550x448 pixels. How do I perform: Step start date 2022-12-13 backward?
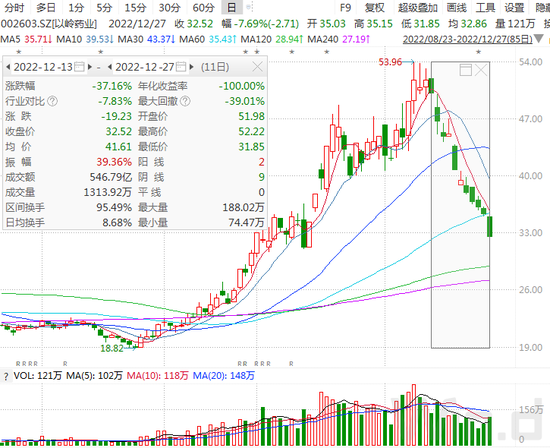[8, 67]
